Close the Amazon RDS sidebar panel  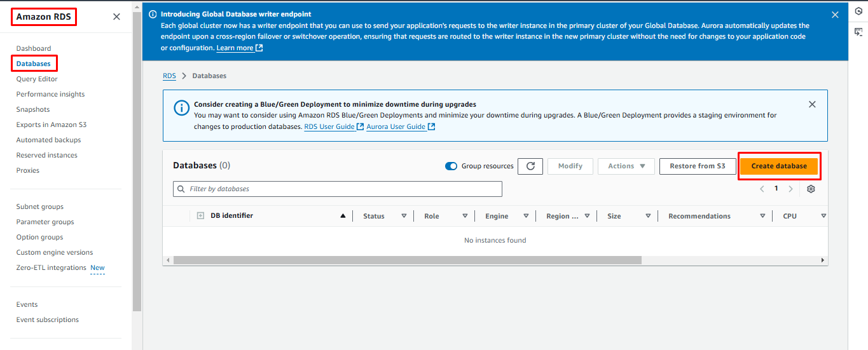point(116,17)
